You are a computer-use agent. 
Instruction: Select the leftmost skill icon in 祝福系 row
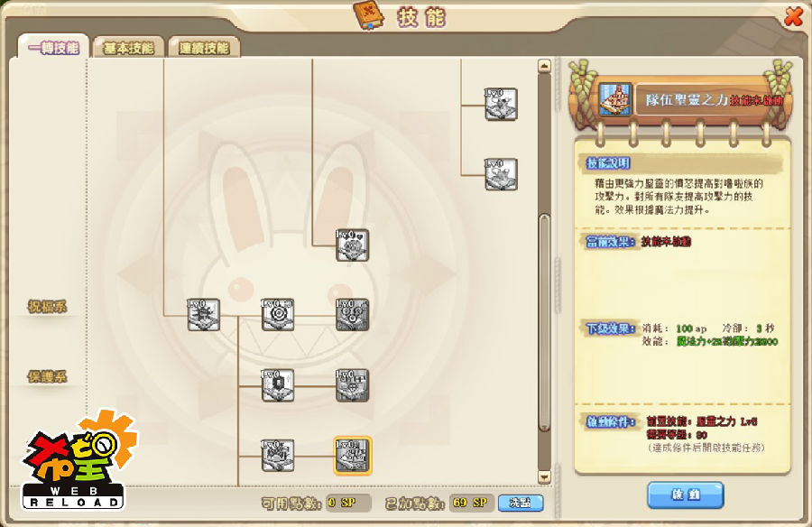pyautogui.click(x=204, y=315)
